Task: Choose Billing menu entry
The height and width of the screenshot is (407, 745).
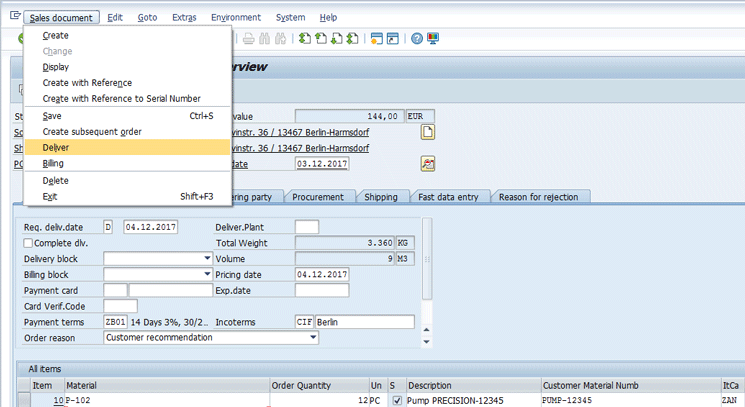Action: [x=127, y=163]
